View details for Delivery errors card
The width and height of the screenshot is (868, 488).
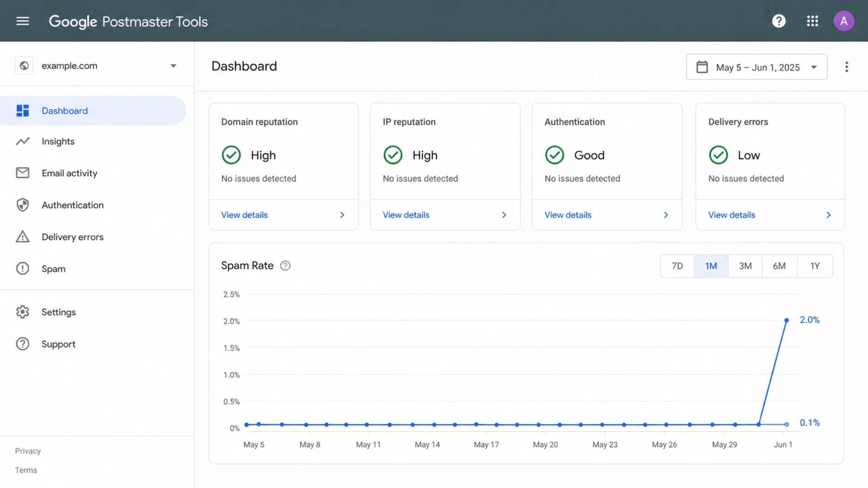(731, 215)
